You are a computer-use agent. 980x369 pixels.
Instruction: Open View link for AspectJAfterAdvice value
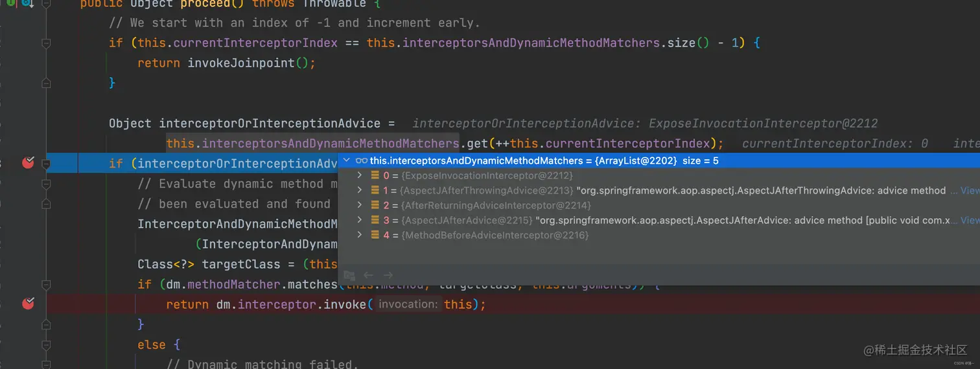(x=970, y=220)
